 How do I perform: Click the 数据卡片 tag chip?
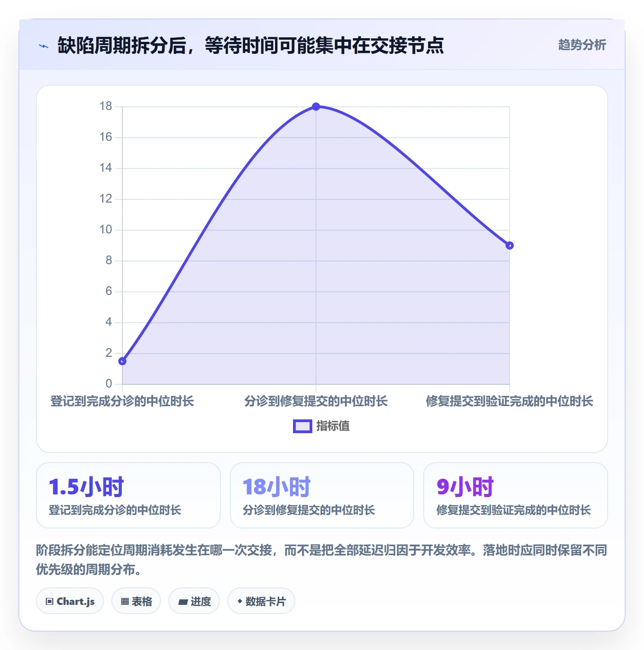[x=261, y=601]
